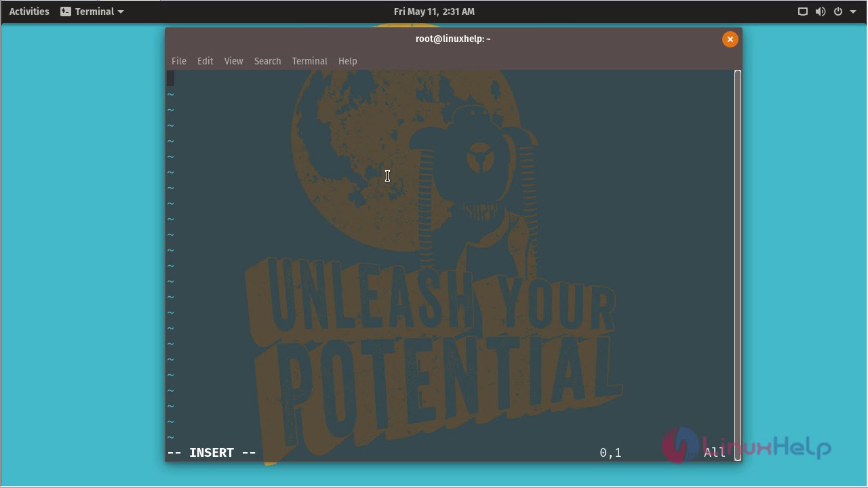Screen dimensions: 868x488
Task: Open the Search menu
Action: coord(268,61)
